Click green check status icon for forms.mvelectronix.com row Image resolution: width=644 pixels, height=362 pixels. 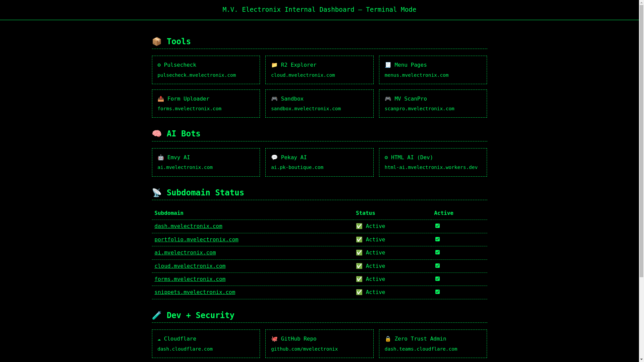(x=359, y=279)
